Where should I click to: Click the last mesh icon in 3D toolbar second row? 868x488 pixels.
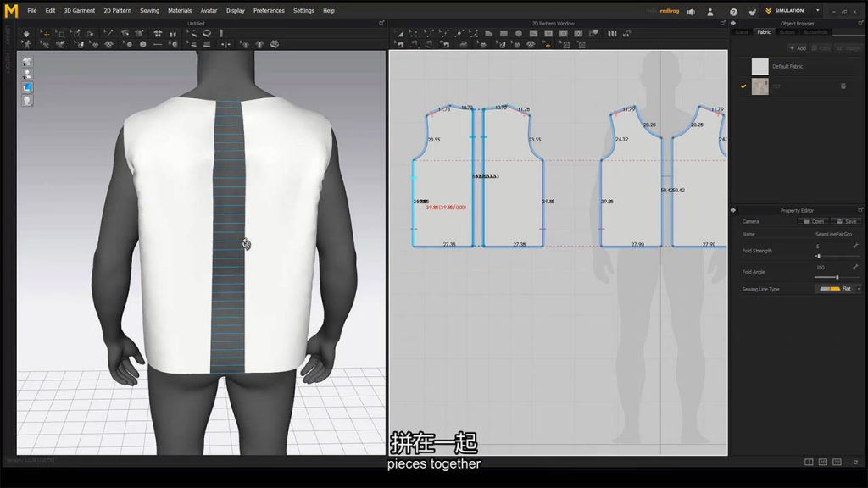pos(275,44)
